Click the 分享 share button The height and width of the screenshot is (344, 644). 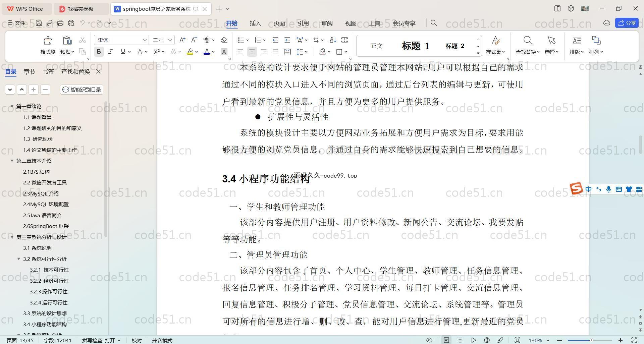(x=627, y=23)
